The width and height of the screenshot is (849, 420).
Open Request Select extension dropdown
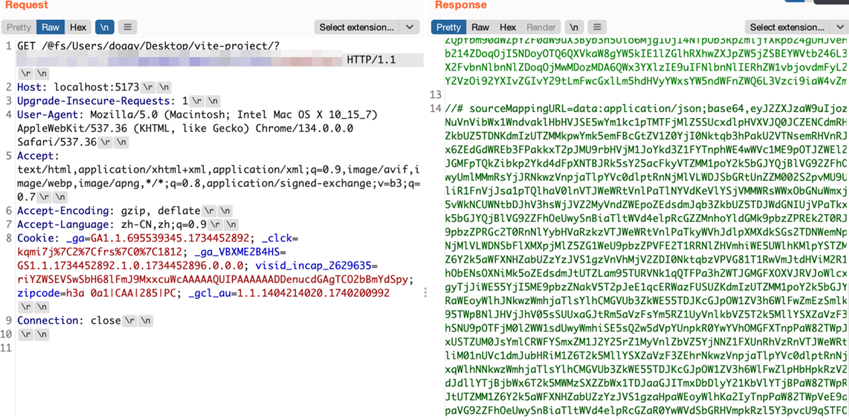(x=356, y=27)
